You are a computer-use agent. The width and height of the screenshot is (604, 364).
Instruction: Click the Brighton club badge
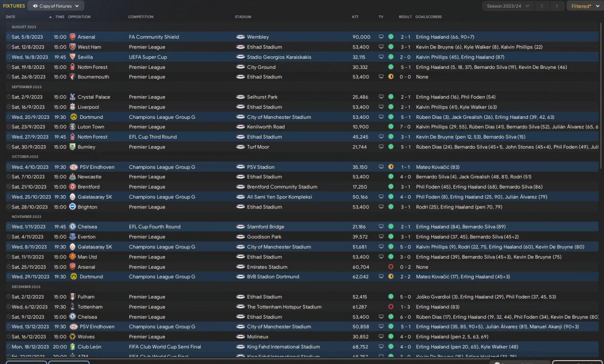[x=72, y=207]
